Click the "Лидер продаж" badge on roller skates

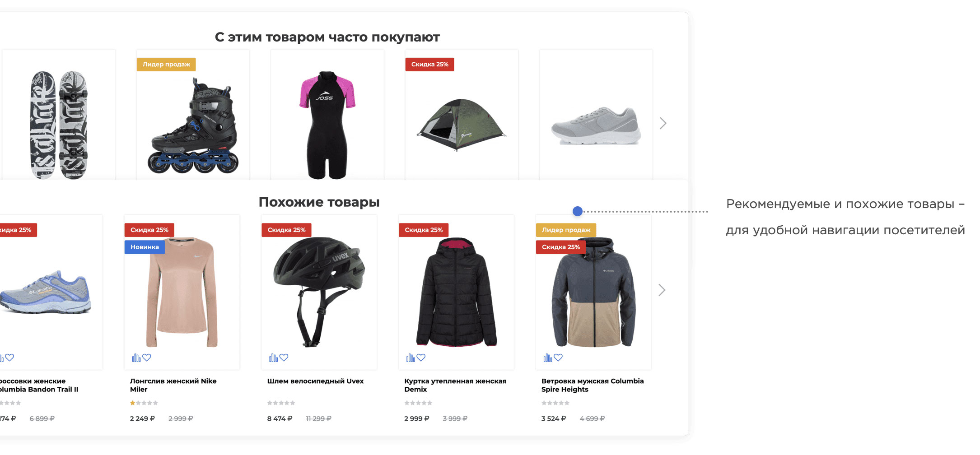click(166, 64)
